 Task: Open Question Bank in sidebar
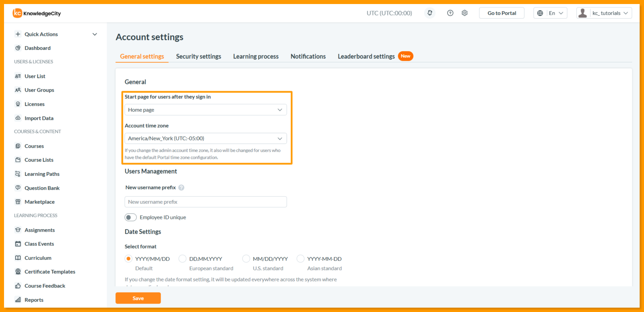(x=42, y=188)
